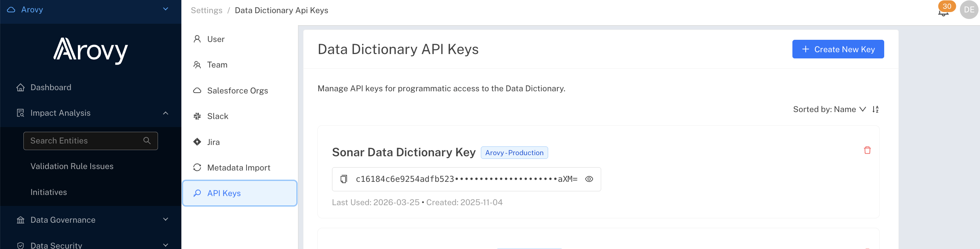980x249 pixels.
Task: Click the Metadata Import refresh icon
Action: [x=197, y=168]
